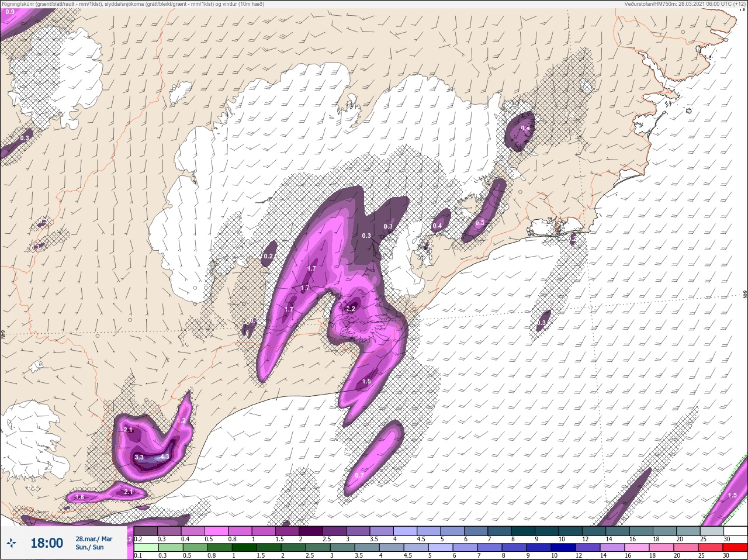Click the 0.1 label in the bottom legend row
Image resolution: width=748 pixels, height=560 pixels.
click(137, 556)
